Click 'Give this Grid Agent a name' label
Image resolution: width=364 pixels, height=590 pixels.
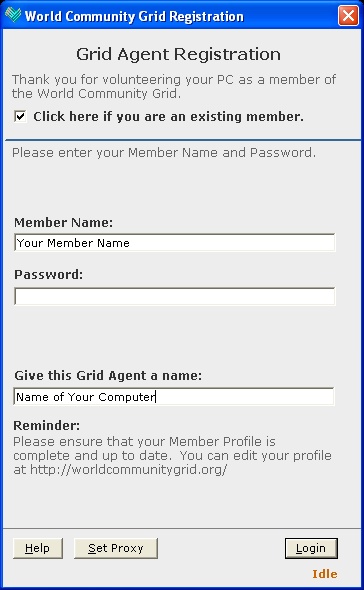click(x=108, y=376)
